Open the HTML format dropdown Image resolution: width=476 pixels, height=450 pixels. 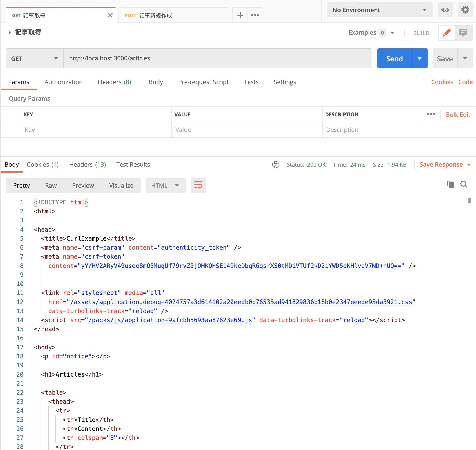[166, 185]
